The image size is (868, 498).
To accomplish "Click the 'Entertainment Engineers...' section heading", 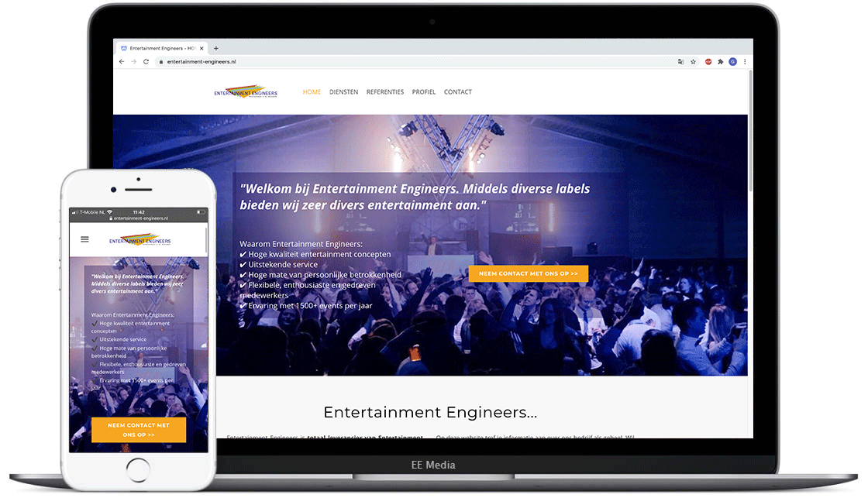I will point(430,412).
